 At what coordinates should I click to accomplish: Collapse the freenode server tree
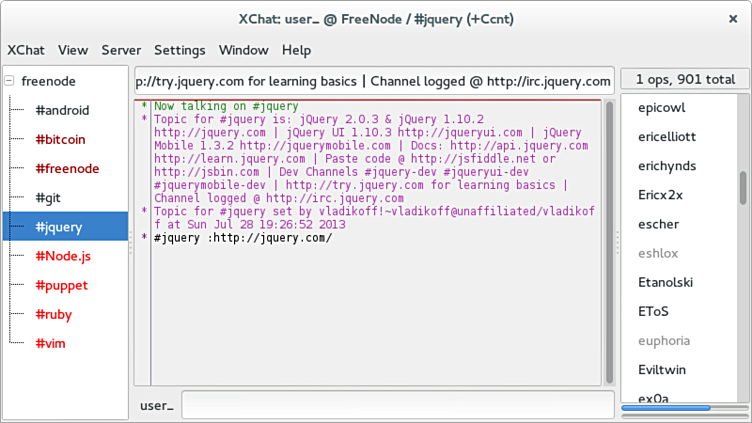[x=11, y=82]
